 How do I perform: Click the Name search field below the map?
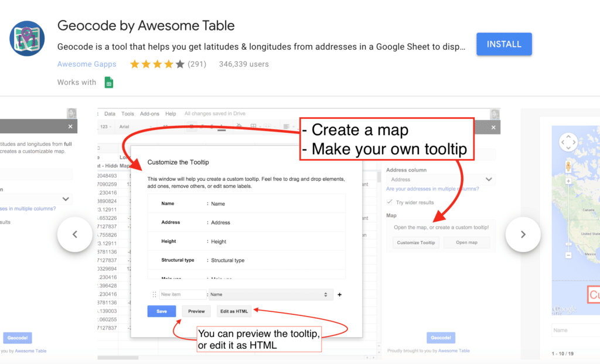click(x=575, y=331)
